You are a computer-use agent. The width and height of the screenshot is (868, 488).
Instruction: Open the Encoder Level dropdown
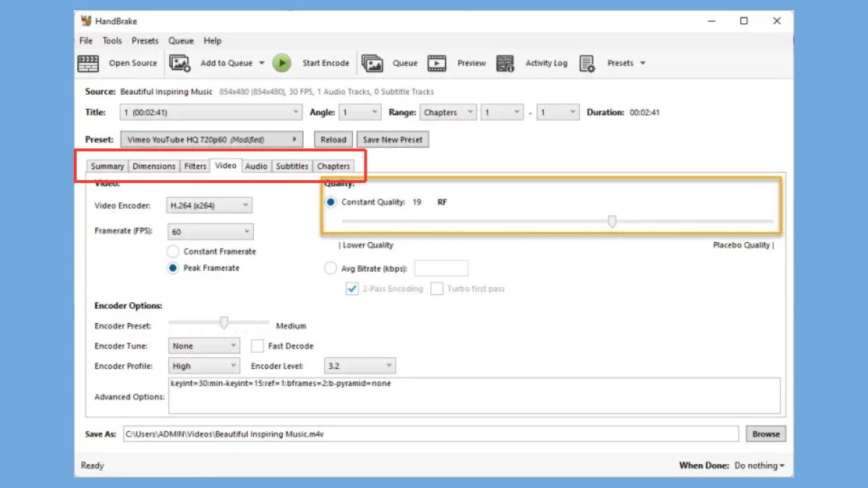359,367
